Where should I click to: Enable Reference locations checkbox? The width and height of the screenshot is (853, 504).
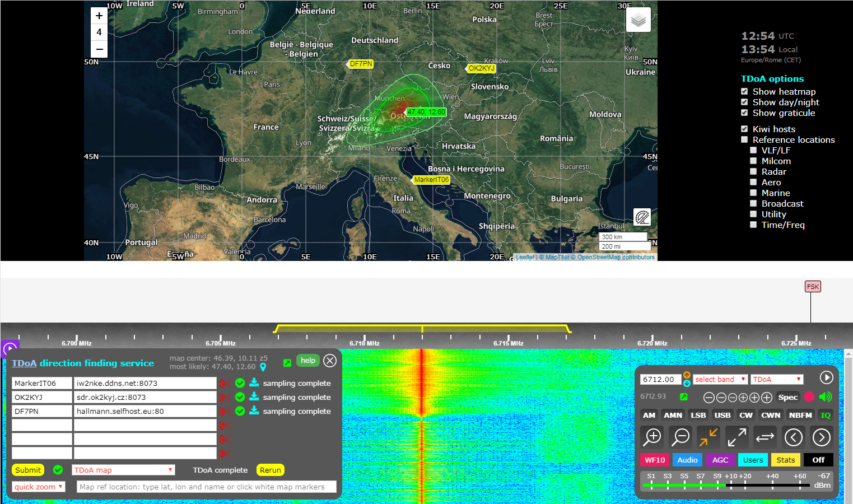pos(744,139)
